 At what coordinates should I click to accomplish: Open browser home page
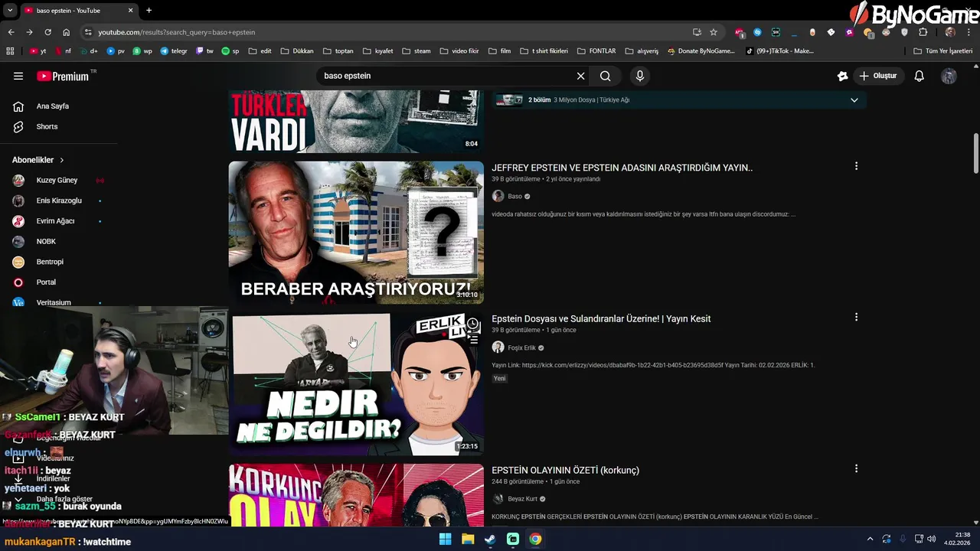[x=67, y=32]
